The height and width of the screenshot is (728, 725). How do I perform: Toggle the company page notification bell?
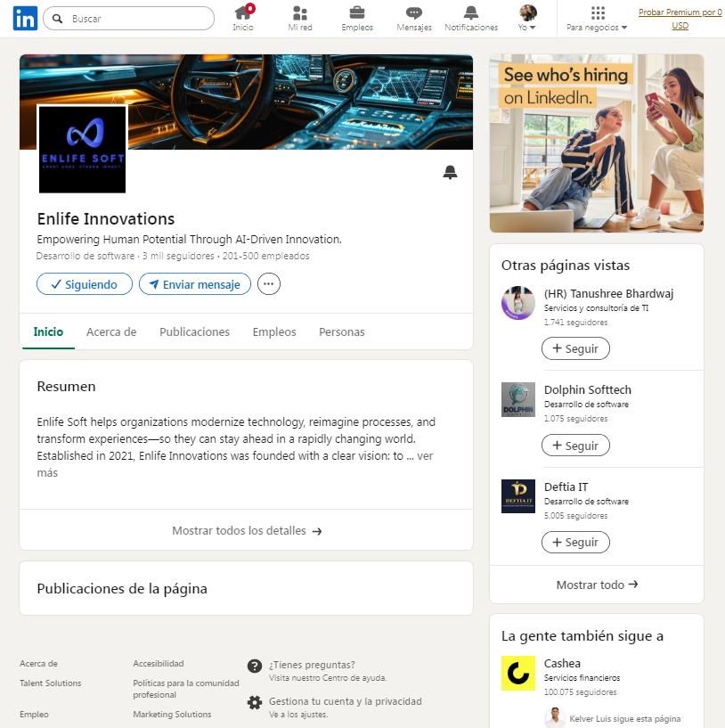click(x=450, y=172)
